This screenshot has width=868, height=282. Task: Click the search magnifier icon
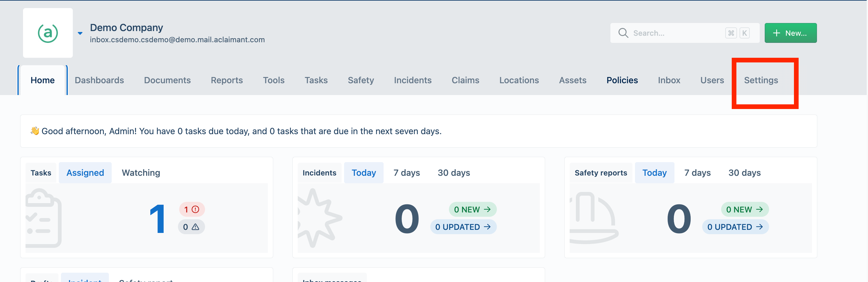click(623, 33)
